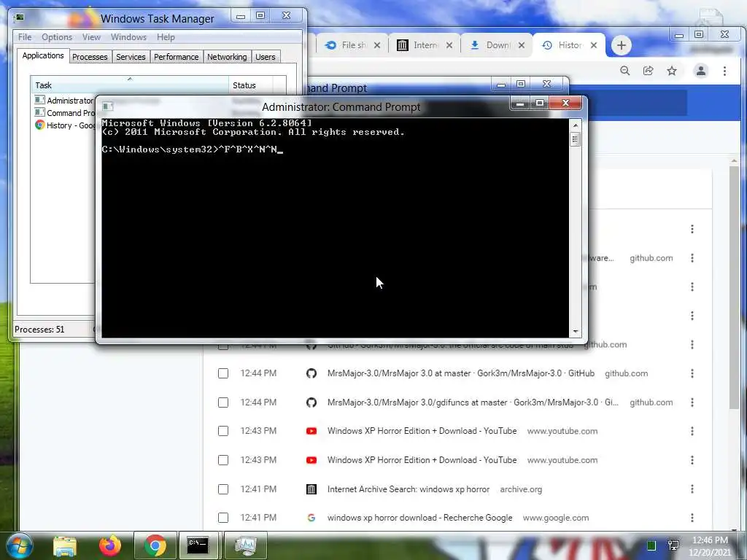This screenshot has width=747, height=560.
Task: Open the Task Manager Help menu
Action: point(166,36)
